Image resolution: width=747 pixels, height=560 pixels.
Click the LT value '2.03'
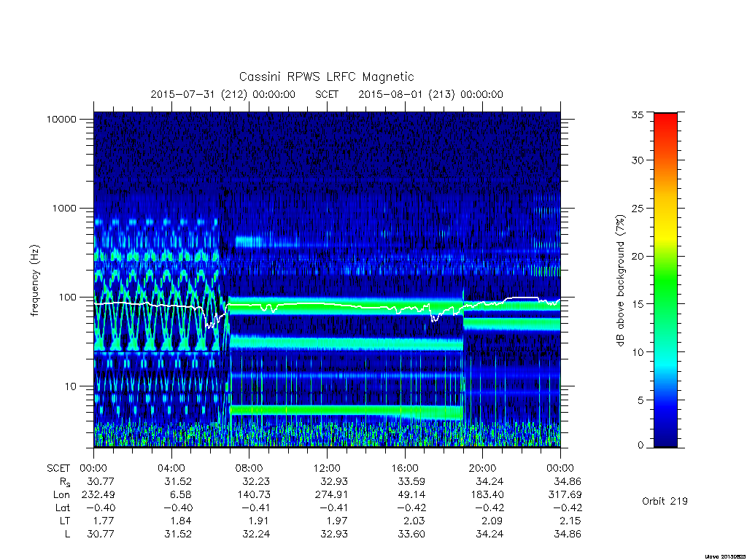[x=414, y=521]
